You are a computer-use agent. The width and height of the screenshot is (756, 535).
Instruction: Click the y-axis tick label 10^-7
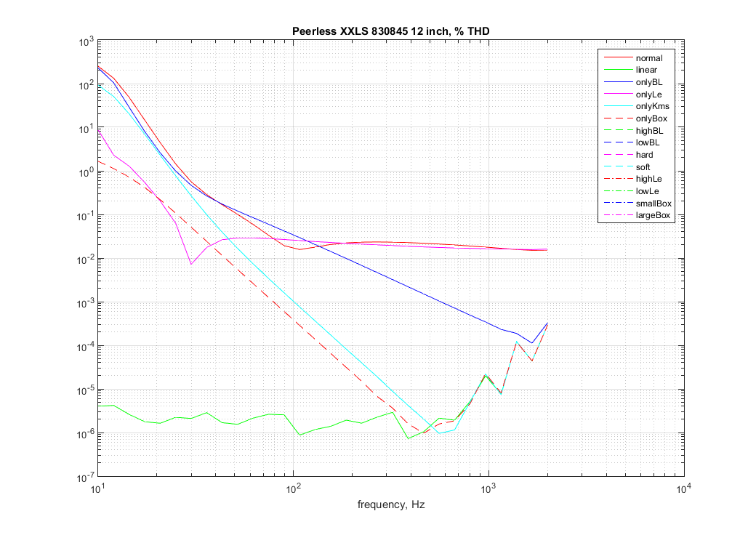(x=85, y=478)
